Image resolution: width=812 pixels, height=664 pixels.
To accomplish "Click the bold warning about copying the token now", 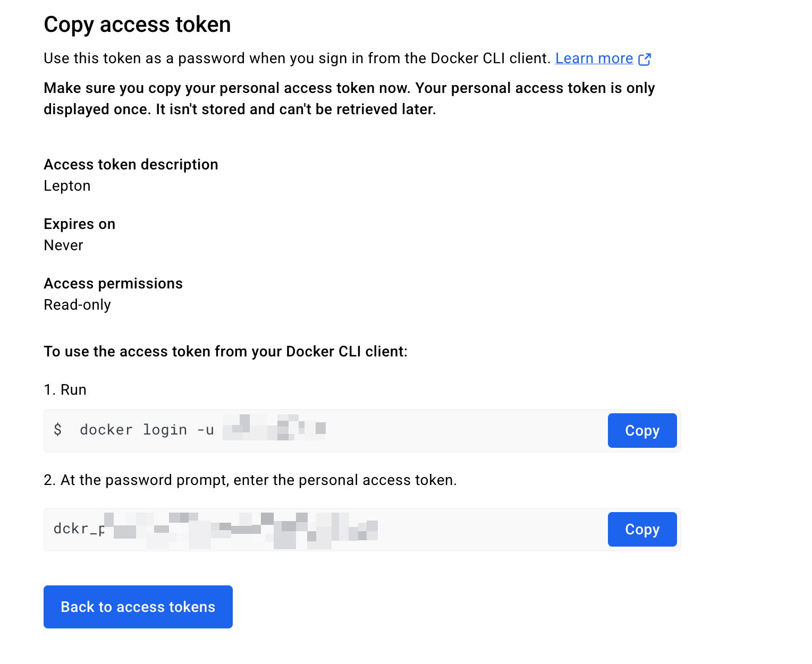I will 349,99.
